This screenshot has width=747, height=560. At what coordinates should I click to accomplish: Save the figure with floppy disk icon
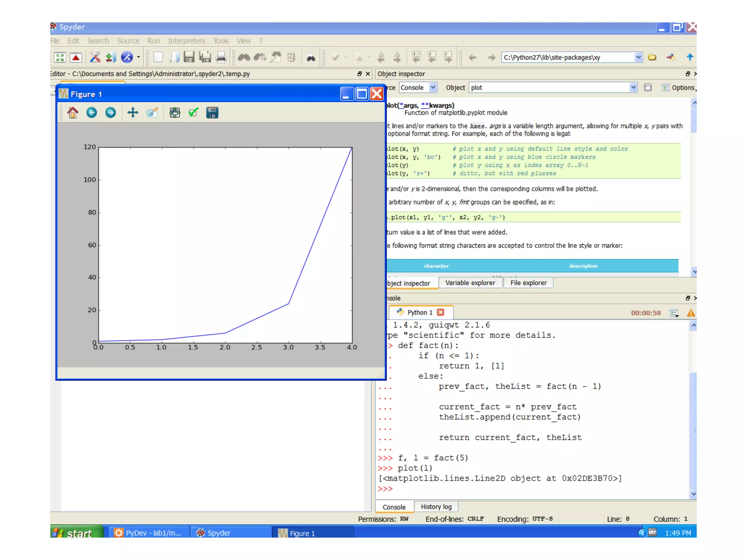212,113
